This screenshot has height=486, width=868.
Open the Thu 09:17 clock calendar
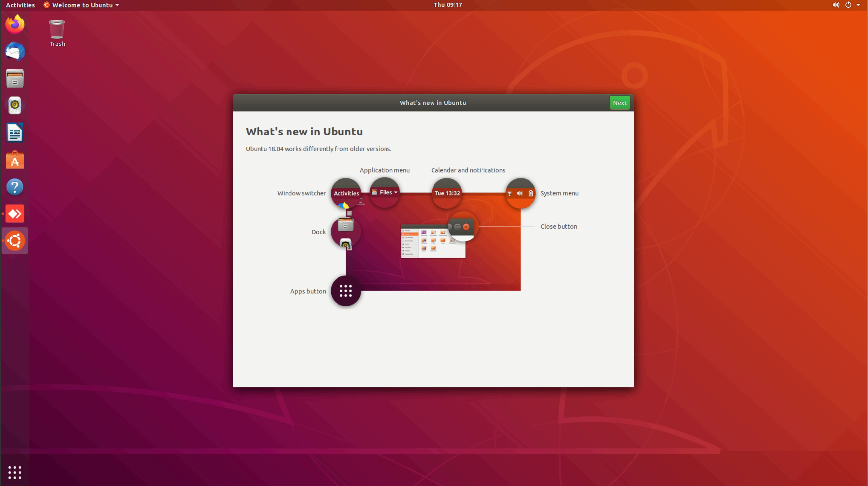pos(448,5)
